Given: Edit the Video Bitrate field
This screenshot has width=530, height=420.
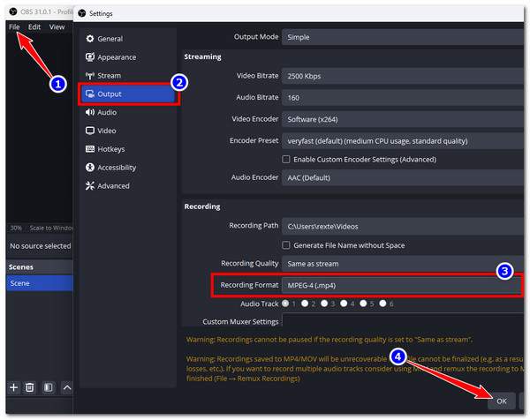Looking at the screenshot, I should 403,76.
